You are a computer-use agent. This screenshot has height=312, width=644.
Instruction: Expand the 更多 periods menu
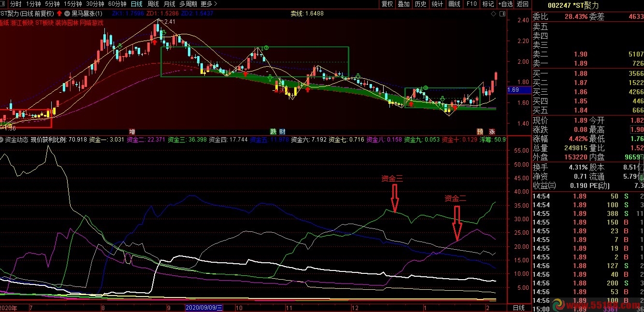pos(209,4)
